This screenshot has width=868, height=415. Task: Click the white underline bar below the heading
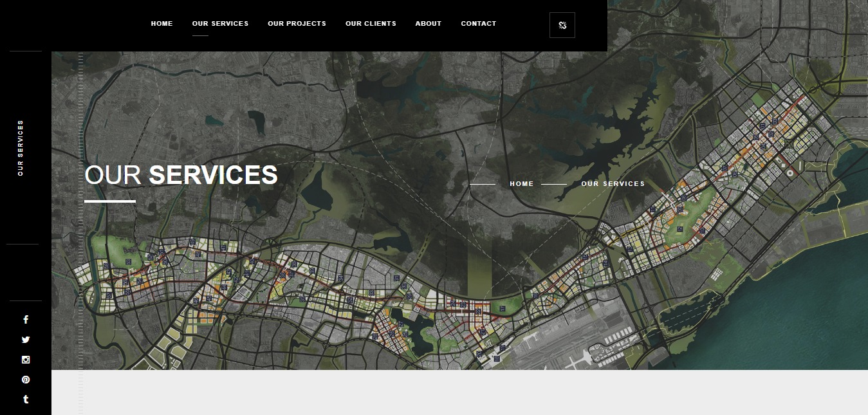110,201
